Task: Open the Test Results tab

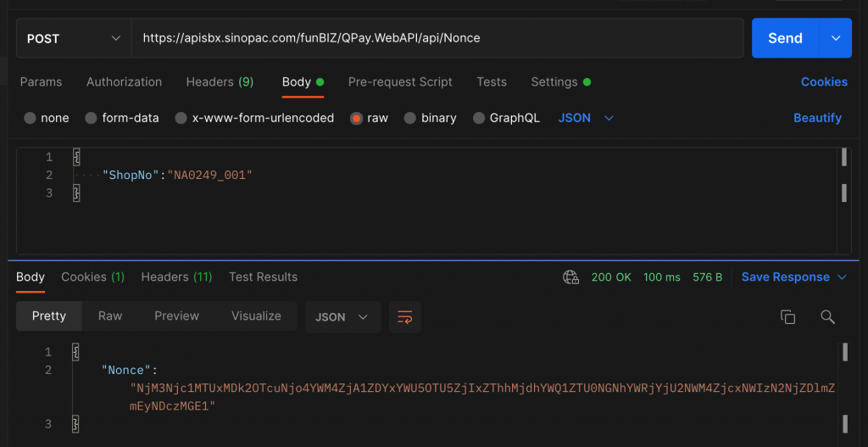Action: [263, 277]
